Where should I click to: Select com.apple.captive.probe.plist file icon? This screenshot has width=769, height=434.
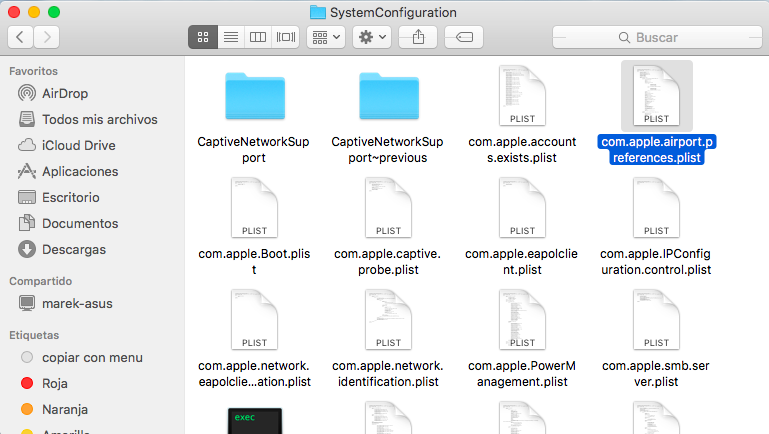click(x=388, y=207)
